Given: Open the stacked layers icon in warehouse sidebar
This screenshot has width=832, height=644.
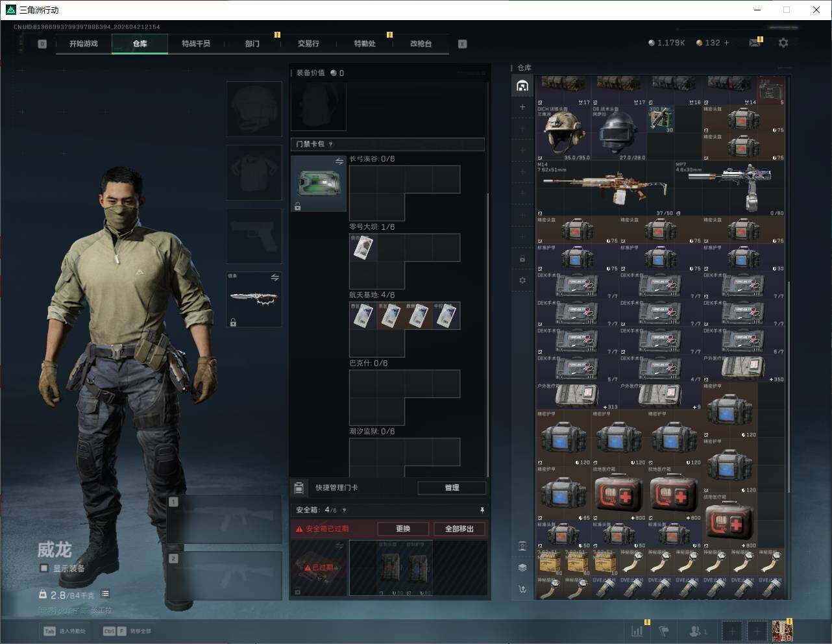Looking at the screenshot, I should pyautogui.click(x=522, y=567).
